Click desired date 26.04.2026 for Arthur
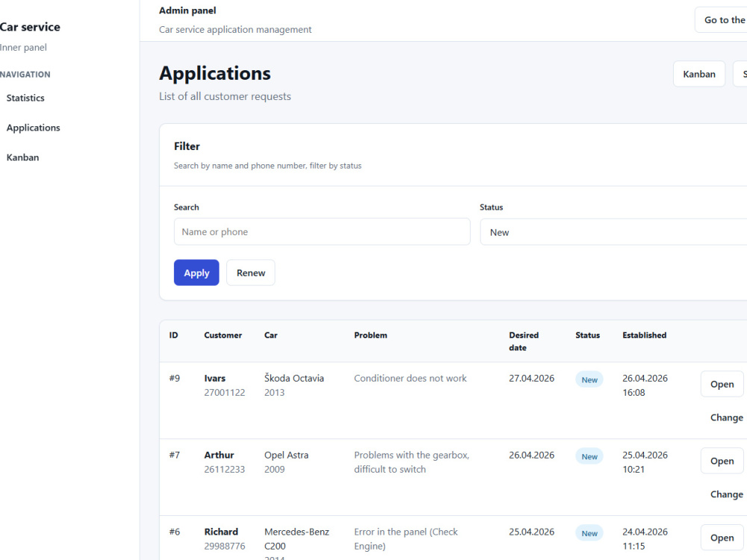 click(x=531, y=455)
